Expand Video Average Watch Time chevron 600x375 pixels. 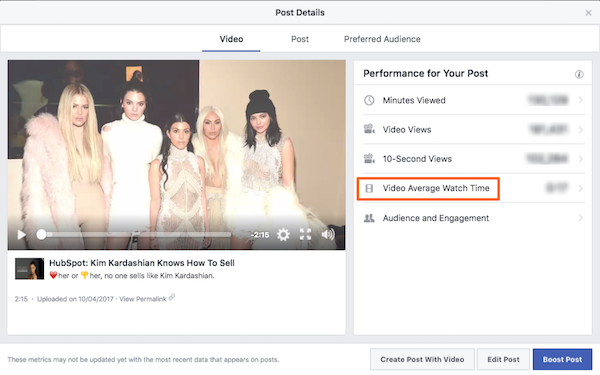[580, 188]
